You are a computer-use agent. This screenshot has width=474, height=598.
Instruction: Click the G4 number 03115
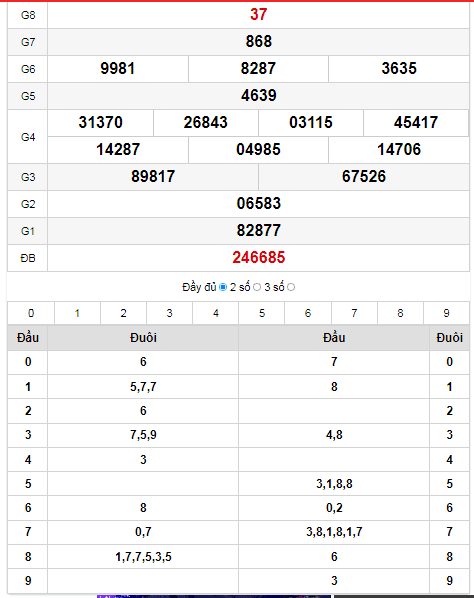tap(311, 122)
